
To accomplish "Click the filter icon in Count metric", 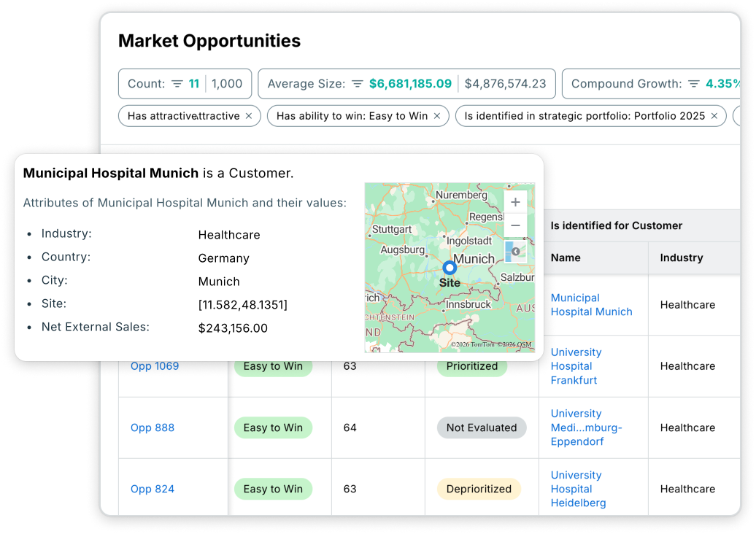I will [177, 84].
